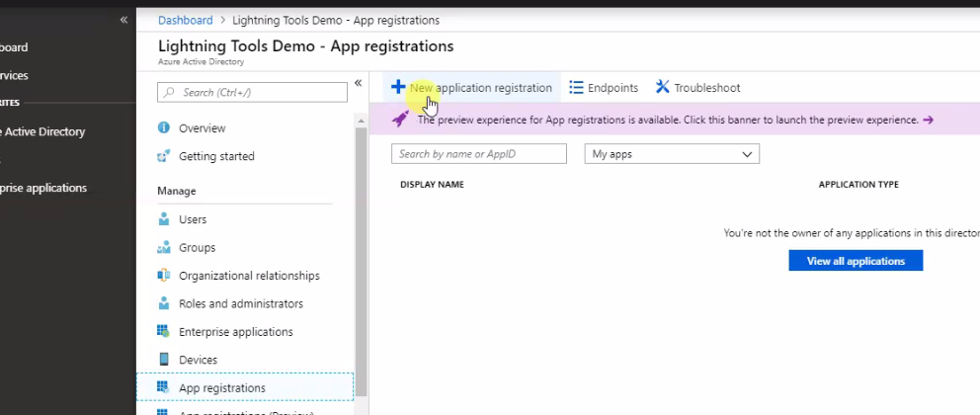The image size is (980, 415).
Task: Click the Roles and administrators icon
Action: tap(164, 303)
